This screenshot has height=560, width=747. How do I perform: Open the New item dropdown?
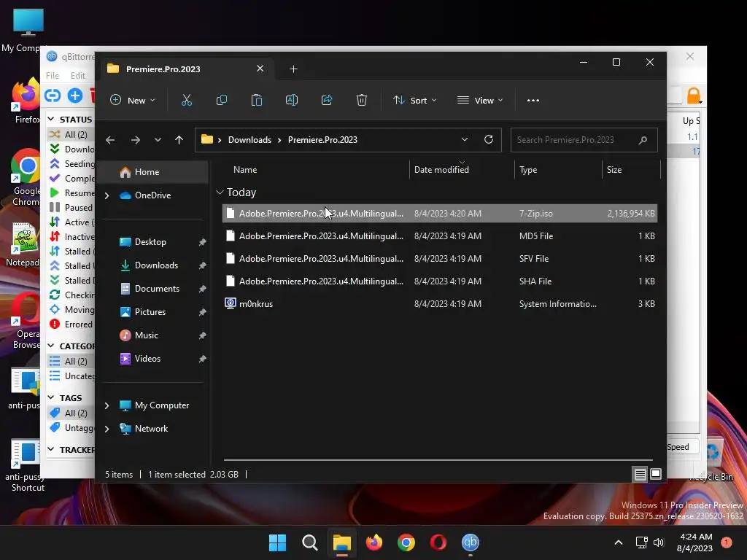(133, 101)
